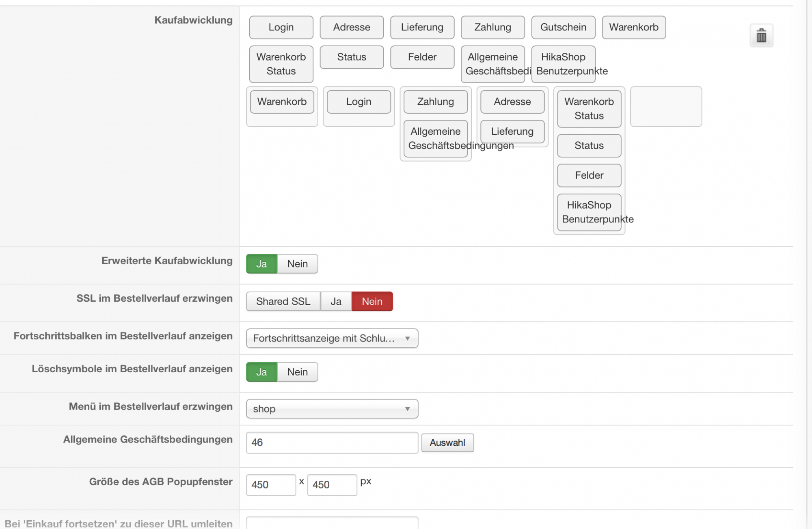Click Felder block in the fifth step column
Viewport: 812px width, 529px height.
click(x=589, y=175)
